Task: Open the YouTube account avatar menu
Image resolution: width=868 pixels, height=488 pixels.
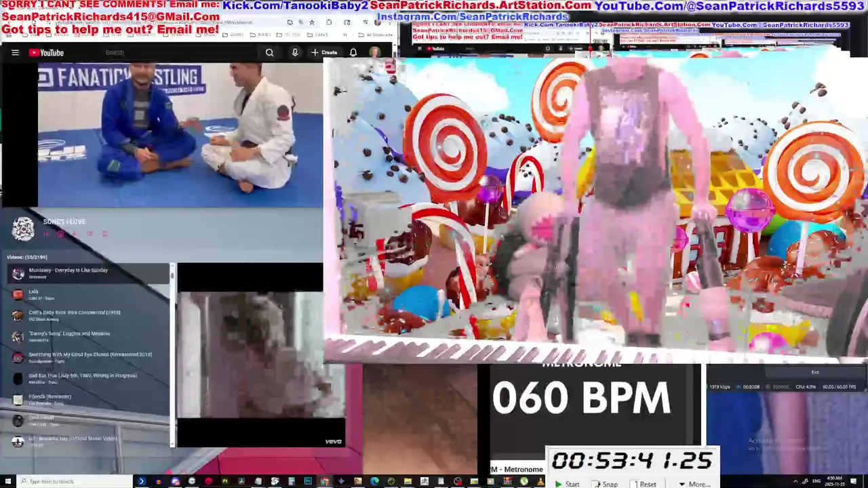Action: (x=374, y=52)
